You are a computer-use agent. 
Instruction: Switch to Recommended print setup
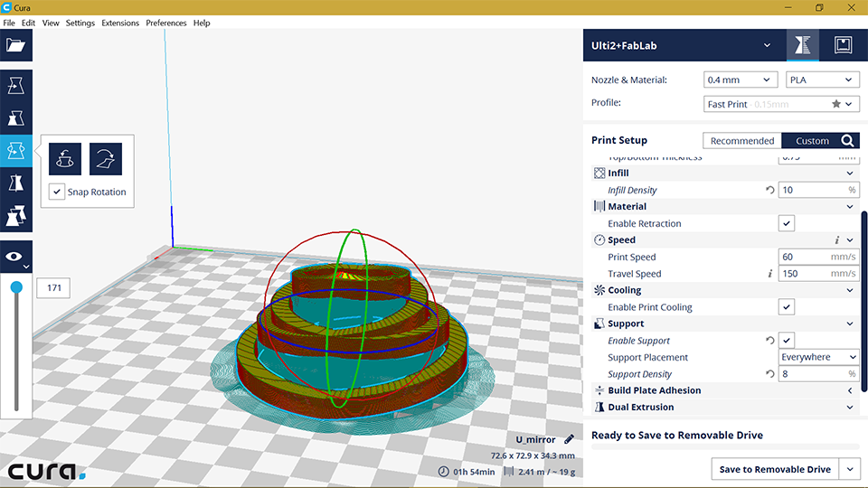click(x=742, y=141)
